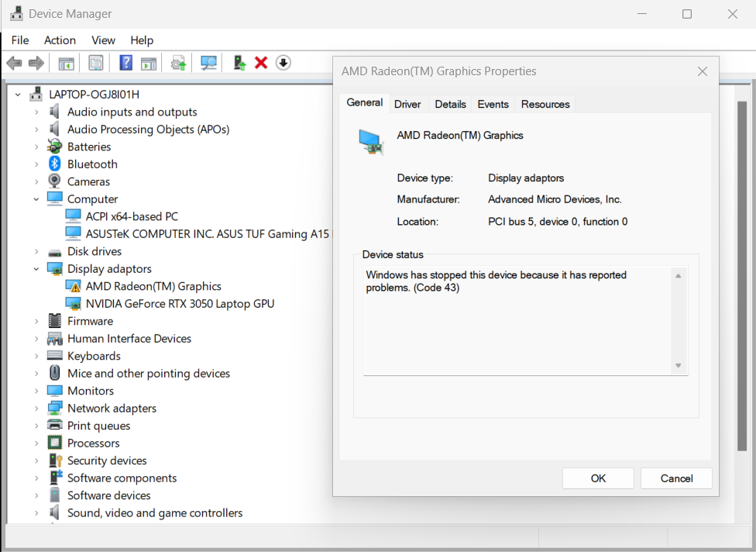The image size is (756, 552).
Task: Click the Software components icon
Action: tap(56, 478)
